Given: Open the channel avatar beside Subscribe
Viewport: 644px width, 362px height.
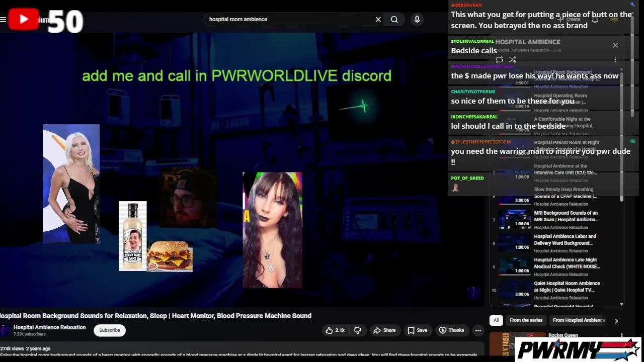Looking at the screenshot, I should pos(5,330).
